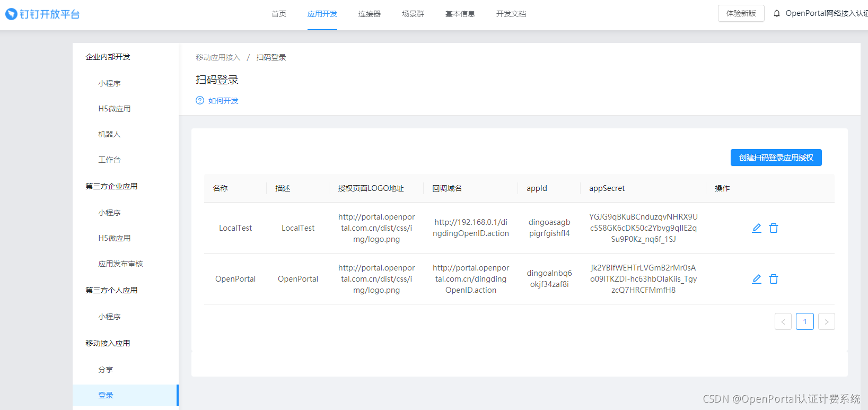Image resolution: width=868 pixels, height=410 pixels.
Task: Delete the LocalTest row with trash icon
Action: pyautogui.click(x=774, y=228)
